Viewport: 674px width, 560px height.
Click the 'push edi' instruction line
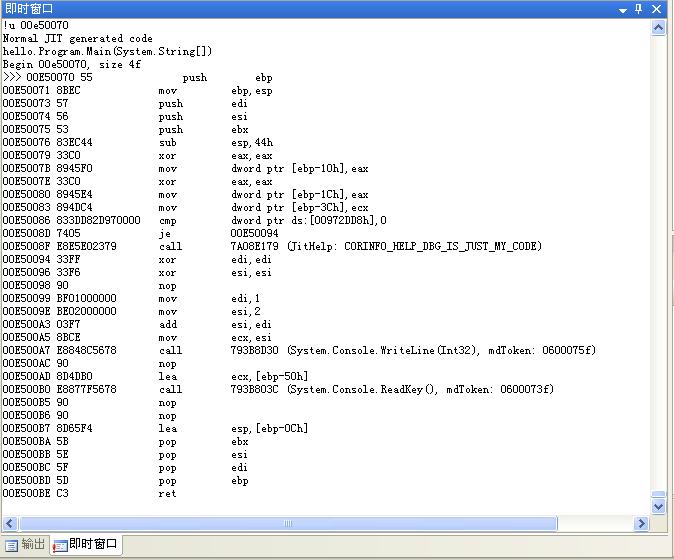pyautogui.click(x=125, y=104)
